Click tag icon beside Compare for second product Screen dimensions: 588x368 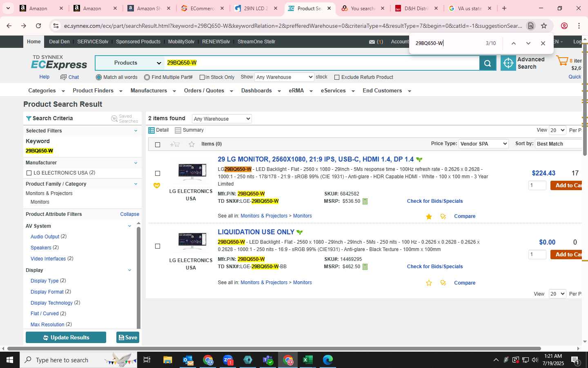(443, 283)
